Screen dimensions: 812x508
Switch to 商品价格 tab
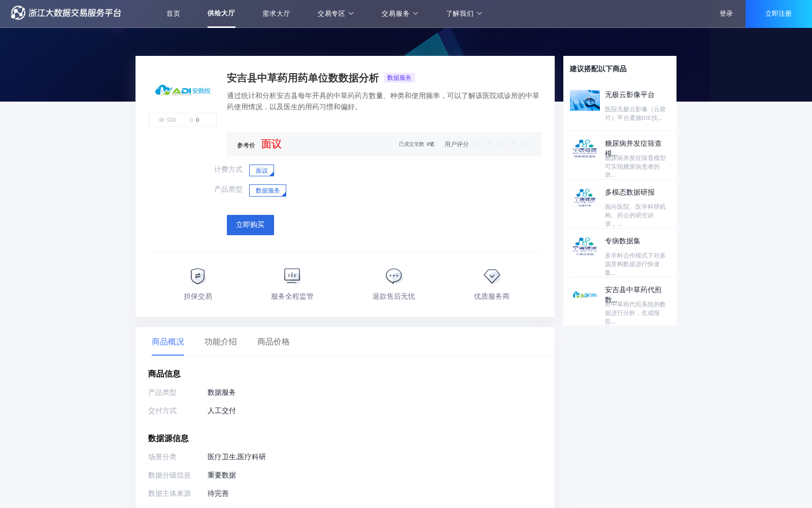274,342
